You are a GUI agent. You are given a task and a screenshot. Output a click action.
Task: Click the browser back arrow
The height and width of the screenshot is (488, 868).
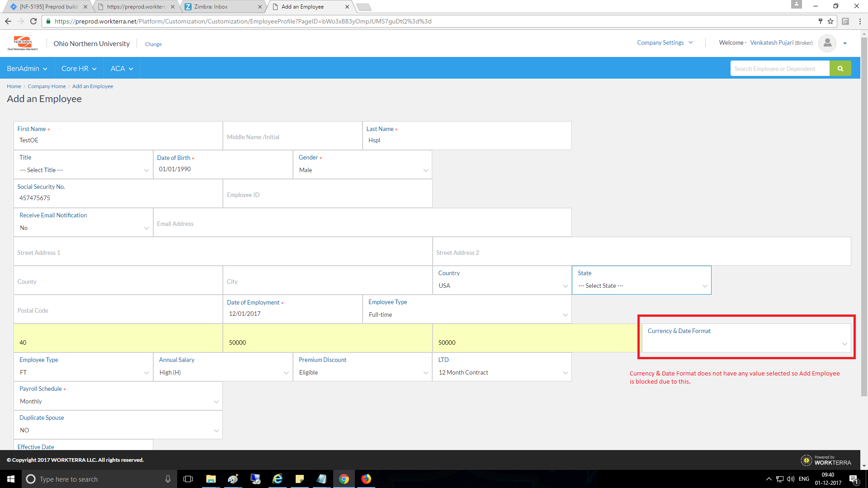click(x=8, y=21)
